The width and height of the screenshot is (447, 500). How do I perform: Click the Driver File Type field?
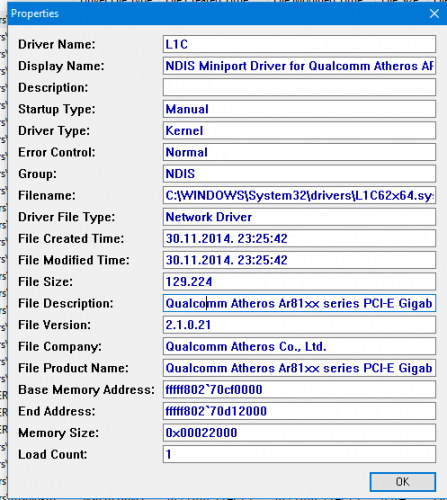pyautogui.click(x=299, y=217)
